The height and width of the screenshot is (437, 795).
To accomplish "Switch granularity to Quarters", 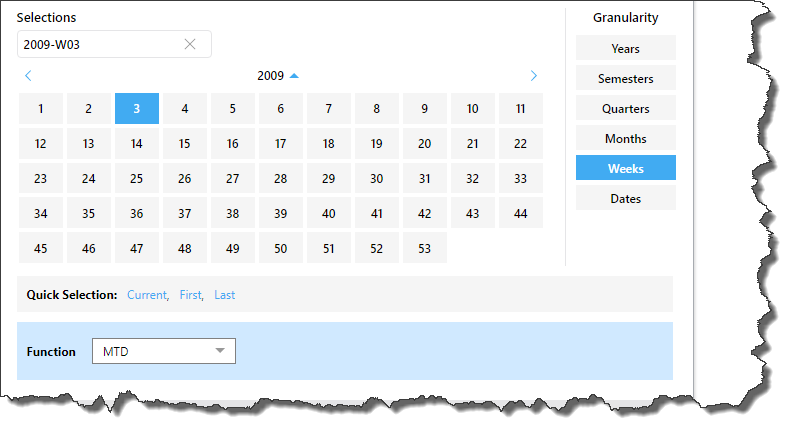I will [x=625, y=108].
